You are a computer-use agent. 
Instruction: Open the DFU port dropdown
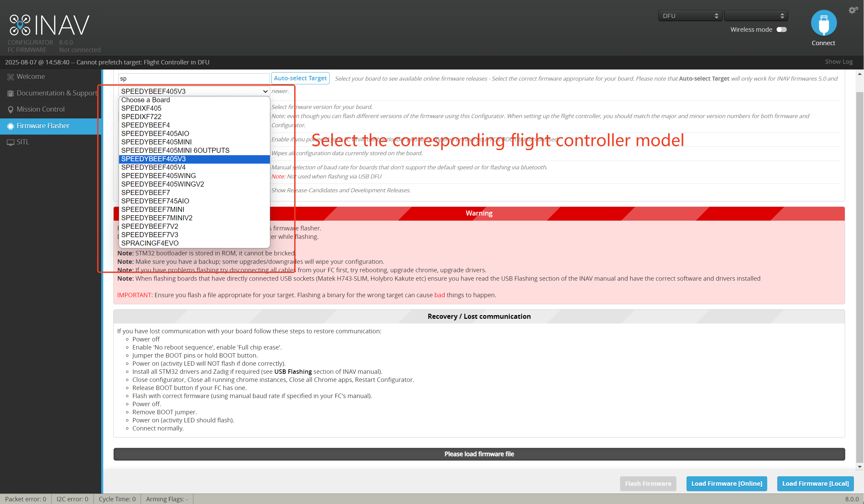[690, 16]
